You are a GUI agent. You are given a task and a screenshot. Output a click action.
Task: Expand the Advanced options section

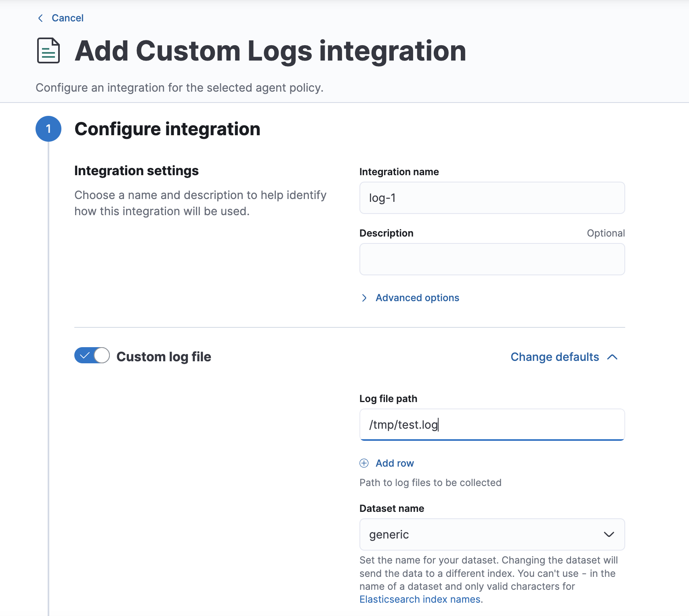[417, 298]
